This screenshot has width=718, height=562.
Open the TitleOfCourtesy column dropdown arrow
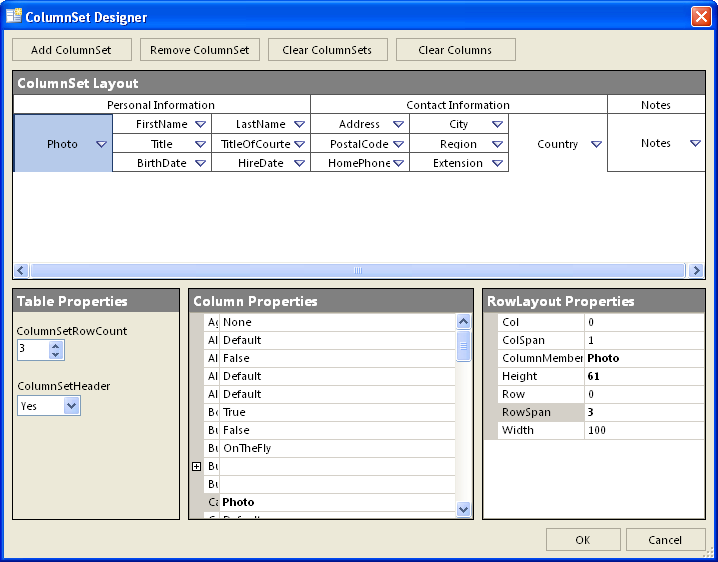click(x=299, y=144)
